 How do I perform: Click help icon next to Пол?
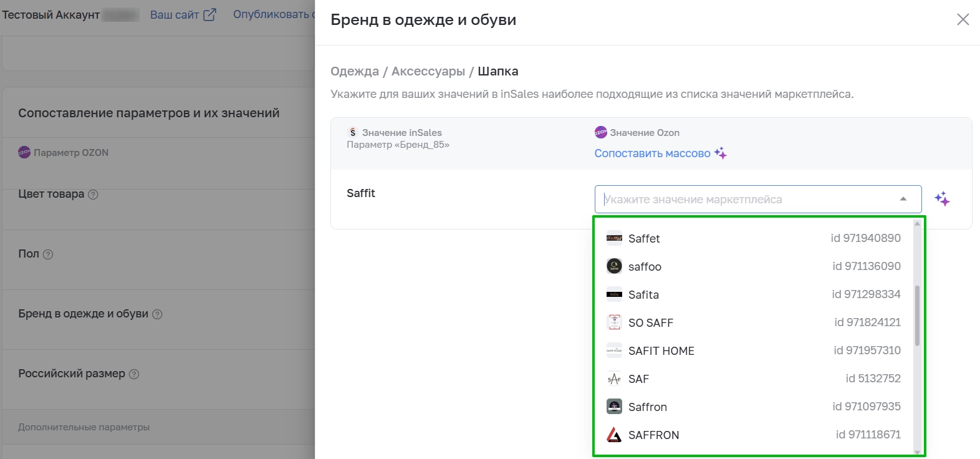48,254
